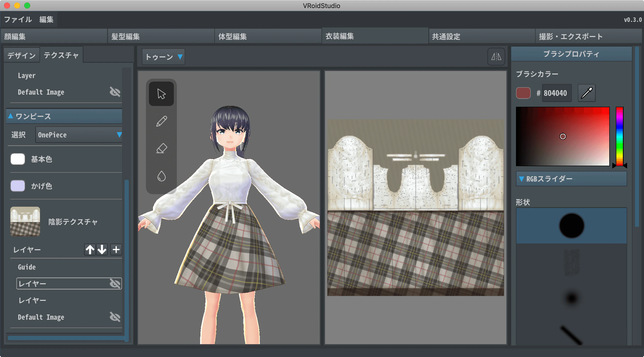Viewport: 644px width, 357px height.
Task: Click the hex color input 804040
Action: [556, 93]
